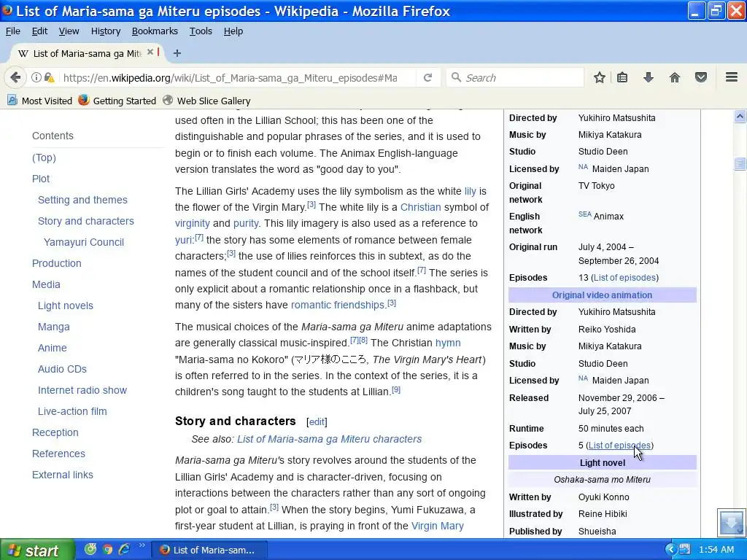
Task: Go to Production section
Action: 57,263
